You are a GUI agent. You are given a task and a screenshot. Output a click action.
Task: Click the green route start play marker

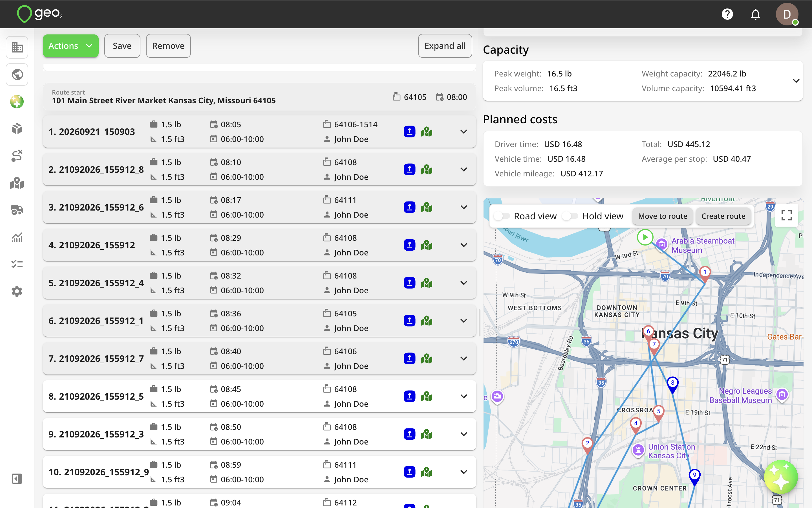click(x=645, y=237)
